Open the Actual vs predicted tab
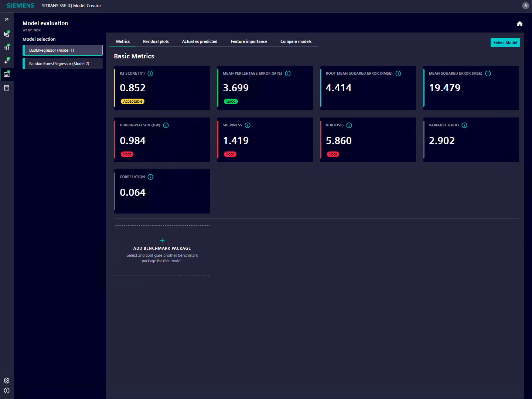Screen dimensions: 532x399 [x=199, y=41]
